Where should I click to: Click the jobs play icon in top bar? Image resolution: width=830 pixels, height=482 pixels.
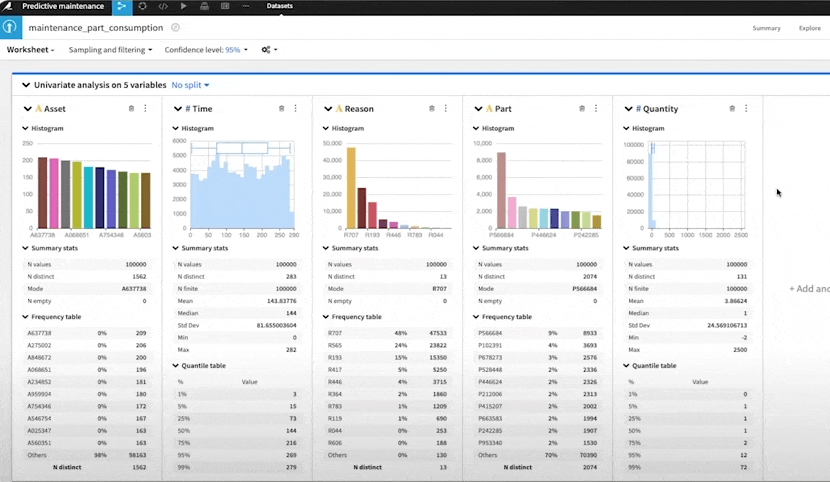click(x=183, y=6)
